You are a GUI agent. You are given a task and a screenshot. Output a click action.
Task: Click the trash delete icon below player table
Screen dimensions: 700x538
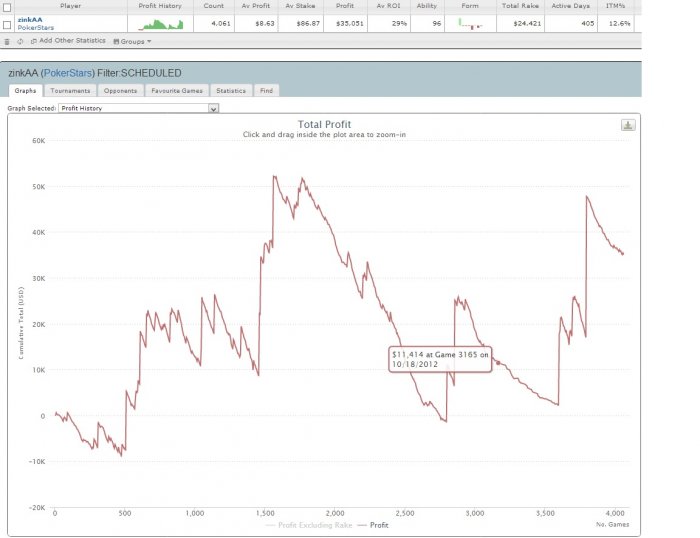click(x=7, y=42)
